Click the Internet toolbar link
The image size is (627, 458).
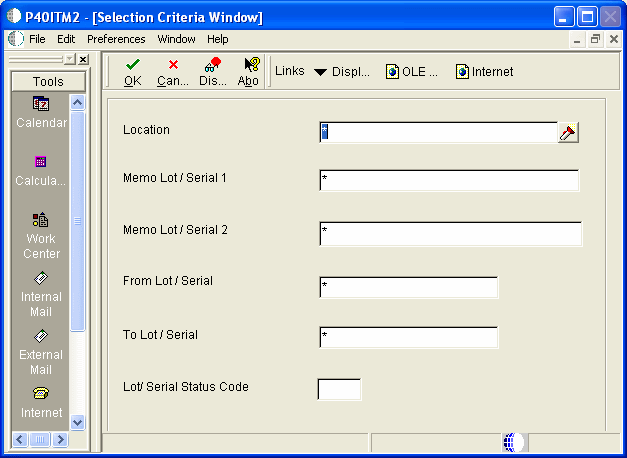click(484, 72)
